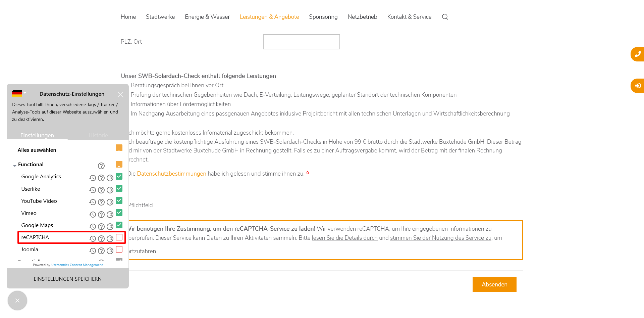Click the orange login side button

(x=637, y=86)
